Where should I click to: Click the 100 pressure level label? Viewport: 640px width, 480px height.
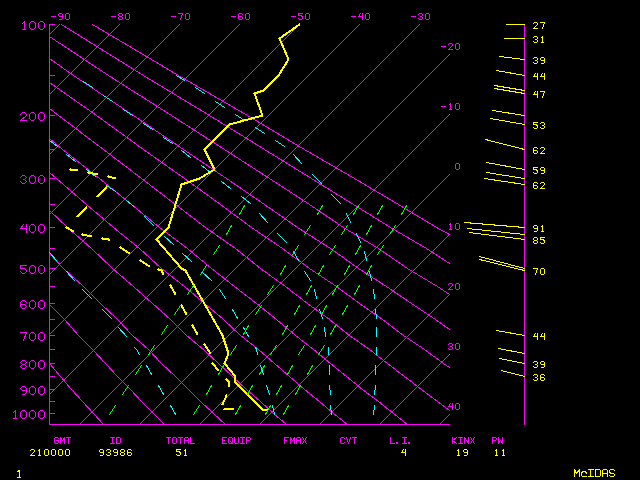coord(33,25)
